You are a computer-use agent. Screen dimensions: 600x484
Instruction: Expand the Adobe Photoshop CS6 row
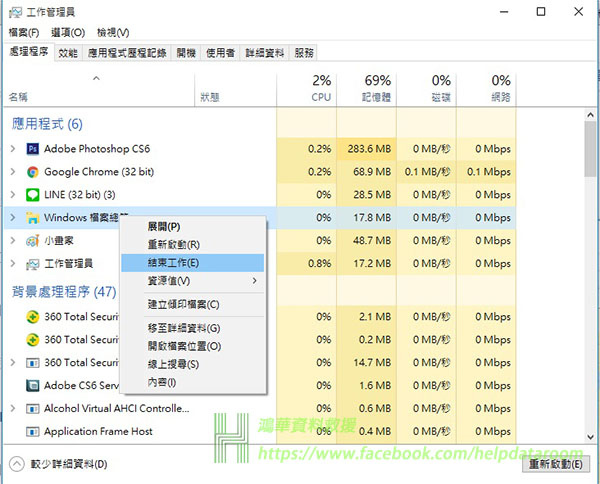pyautogui.click(x=13, y=148)
